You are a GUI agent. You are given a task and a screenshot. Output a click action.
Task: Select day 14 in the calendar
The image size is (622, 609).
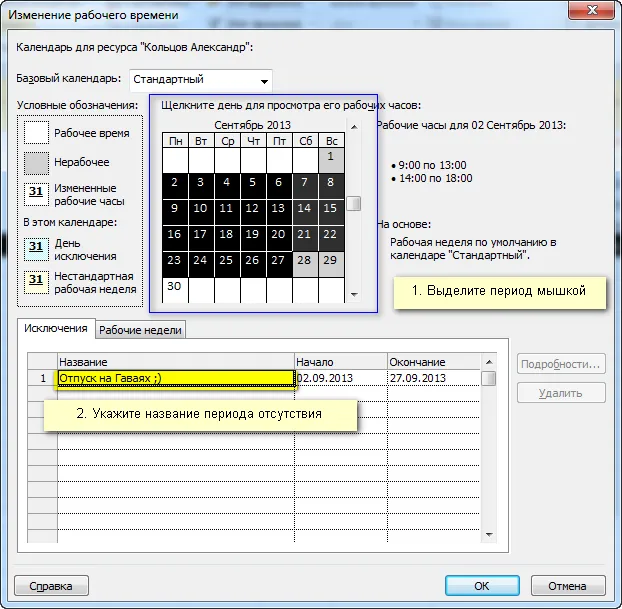click(x=305, y=212)
